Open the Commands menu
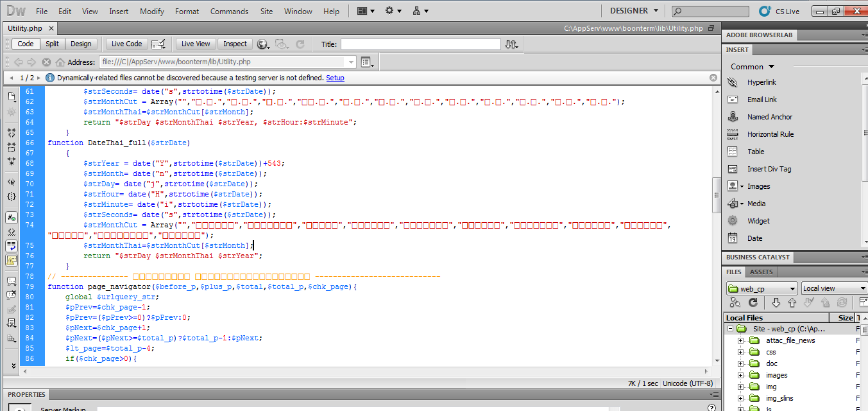This screenshot has width=868, height=411. 229,11
